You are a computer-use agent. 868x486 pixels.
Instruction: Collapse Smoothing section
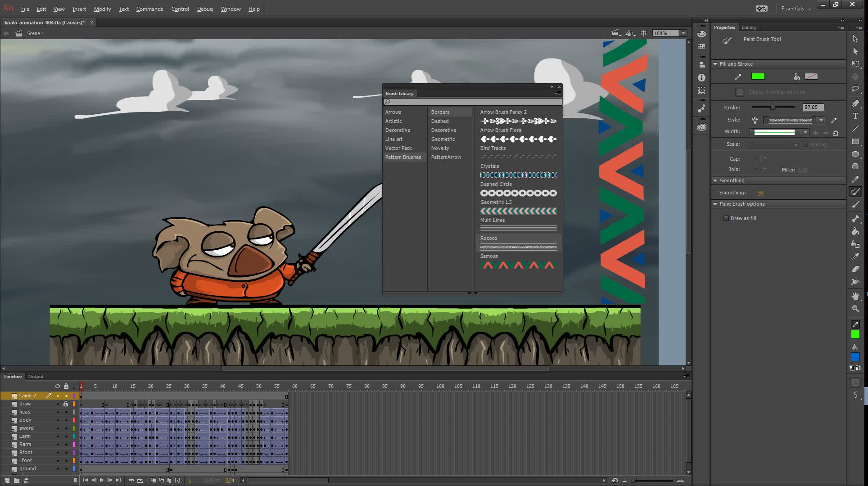(x=715, y=180)
